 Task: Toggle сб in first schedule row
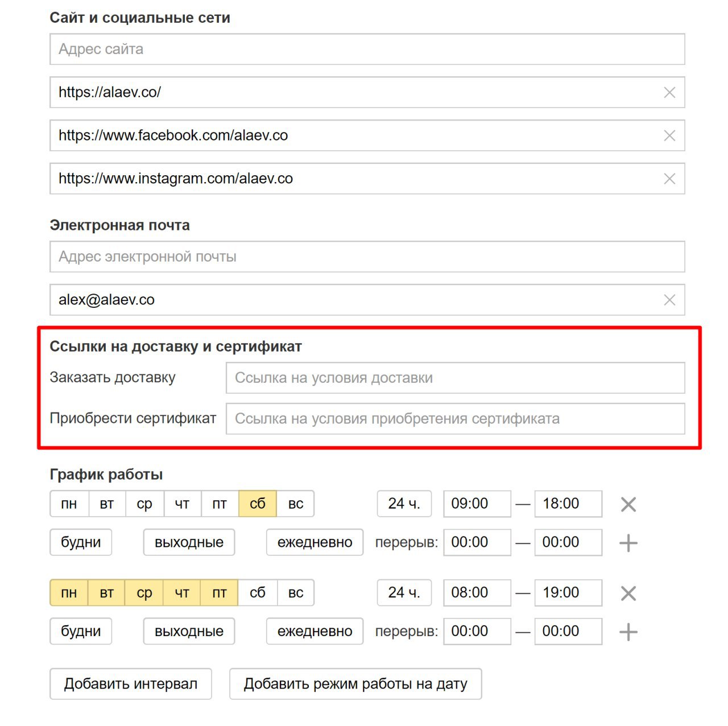pos(258,504)
